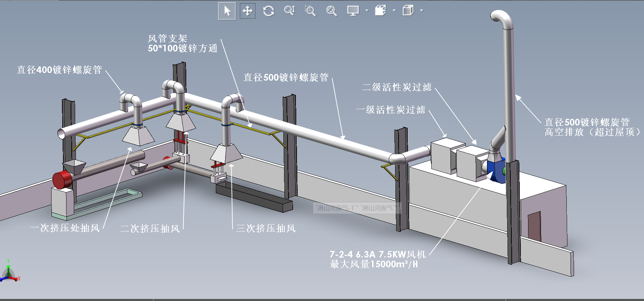Click the 二级活性炭过滤 label
The image size is (644, 301).
coord(397,87)
